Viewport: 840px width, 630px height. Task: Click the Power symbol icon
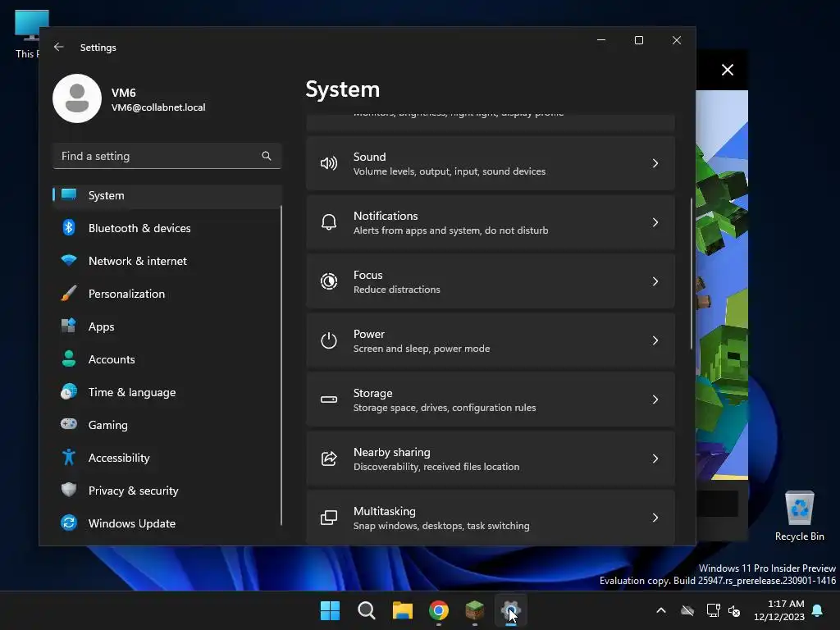pyautogui.click(x=328, y=340)
